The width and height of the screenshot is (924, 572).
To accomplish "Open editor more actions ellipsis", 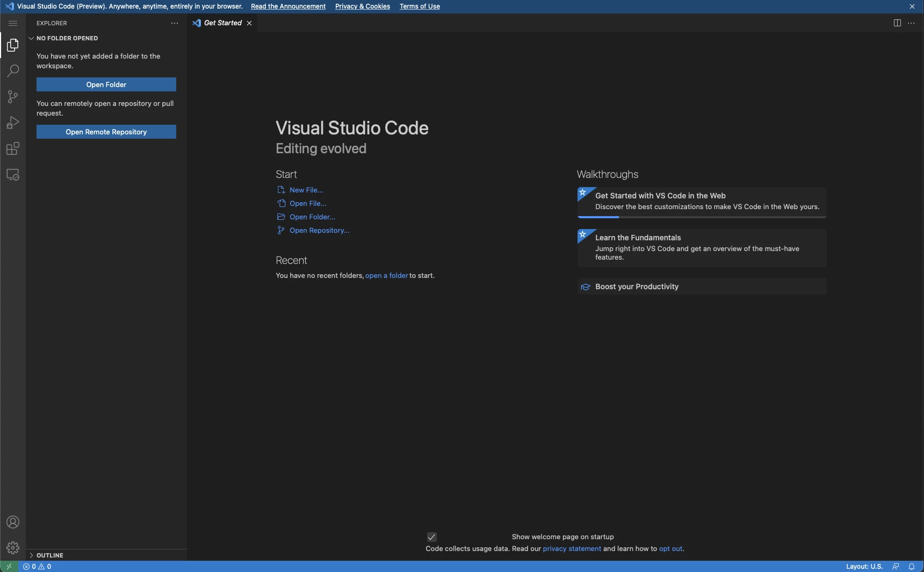I will click(911, 23).
